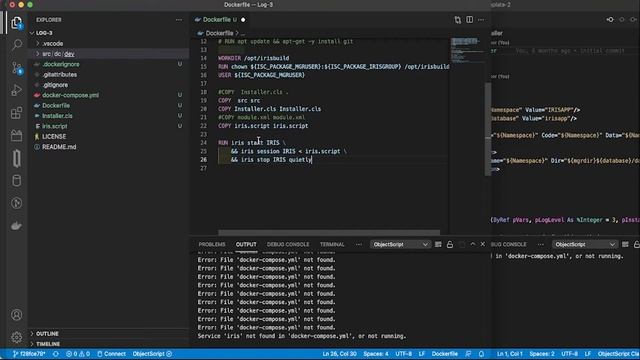Change encoding via UTF-8 in left window status
Image resolution: width=640 pixels, height=360 pixels.
coord(403,354)
